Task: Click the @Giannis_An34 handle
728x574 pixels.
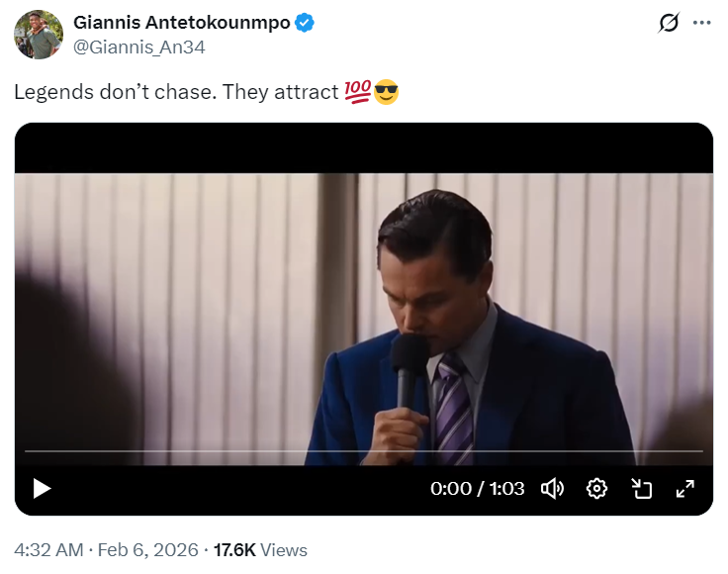Action: click(139, 47)
